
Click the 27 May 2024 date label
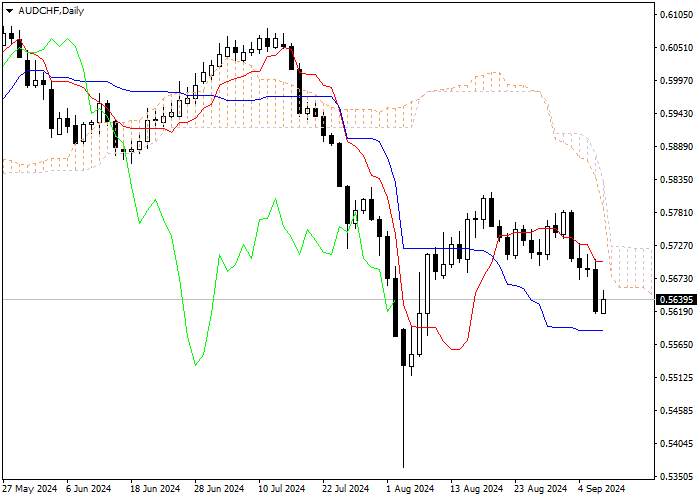click(30, 489)
